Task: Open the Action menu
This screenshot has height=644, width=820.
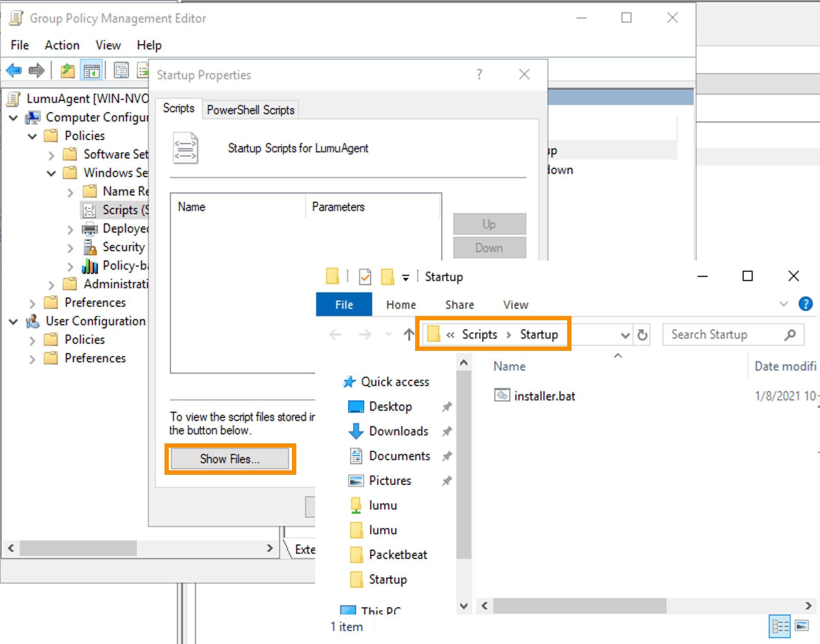Action: click(62, 45)
